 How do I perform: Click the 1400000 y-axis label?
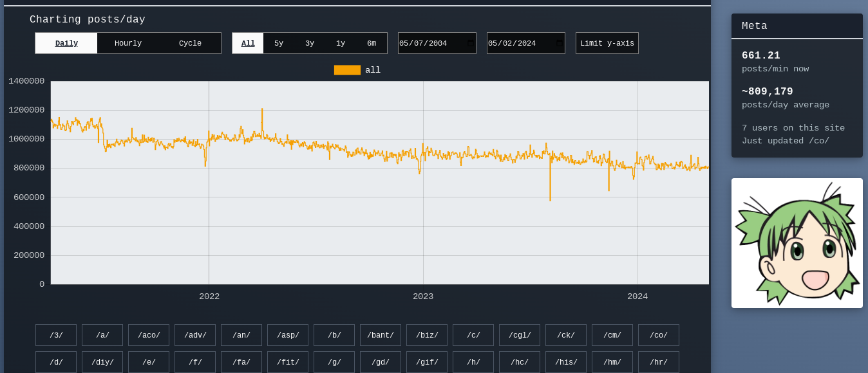click(26, 81)
